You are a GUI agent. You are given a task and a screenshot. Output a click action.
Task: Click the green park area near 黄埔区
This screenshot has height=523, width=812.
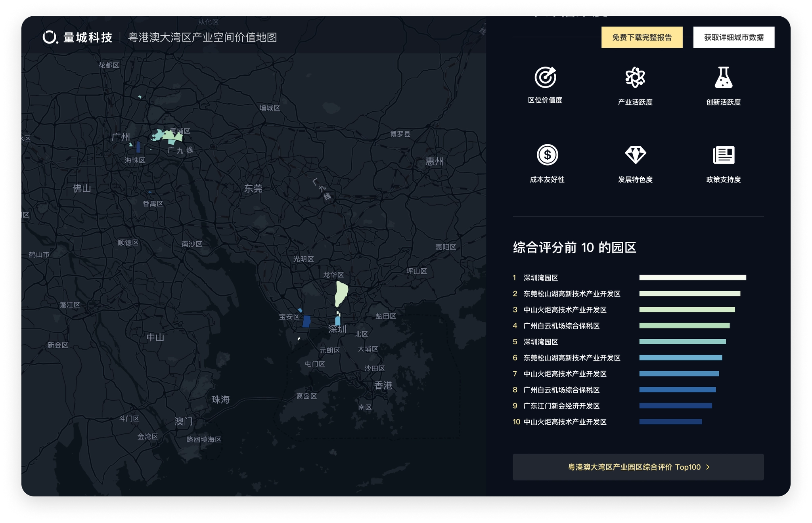[170, 137]
